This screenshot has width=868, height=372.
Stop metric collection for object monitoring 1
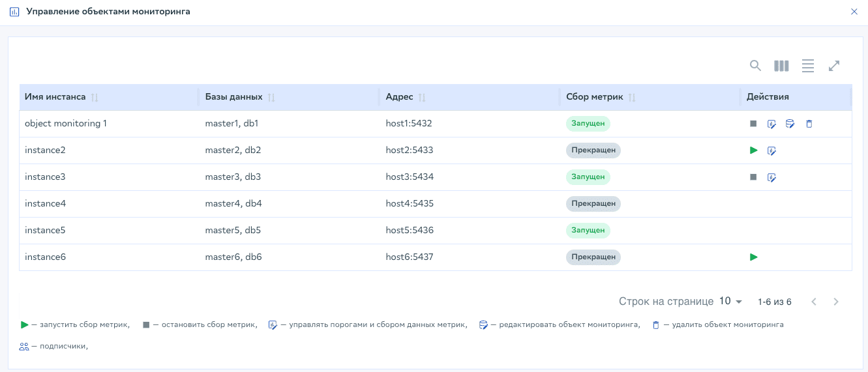753,124
